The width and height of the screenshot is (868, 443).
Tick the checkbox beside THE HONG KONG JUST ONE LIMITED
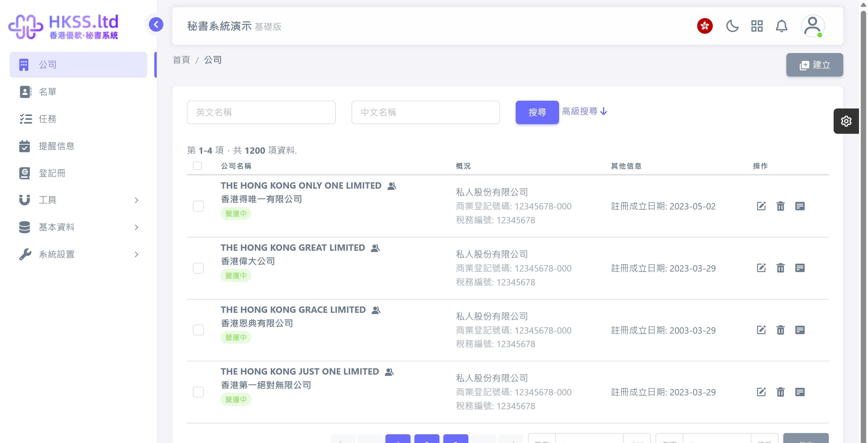point(198,392)
